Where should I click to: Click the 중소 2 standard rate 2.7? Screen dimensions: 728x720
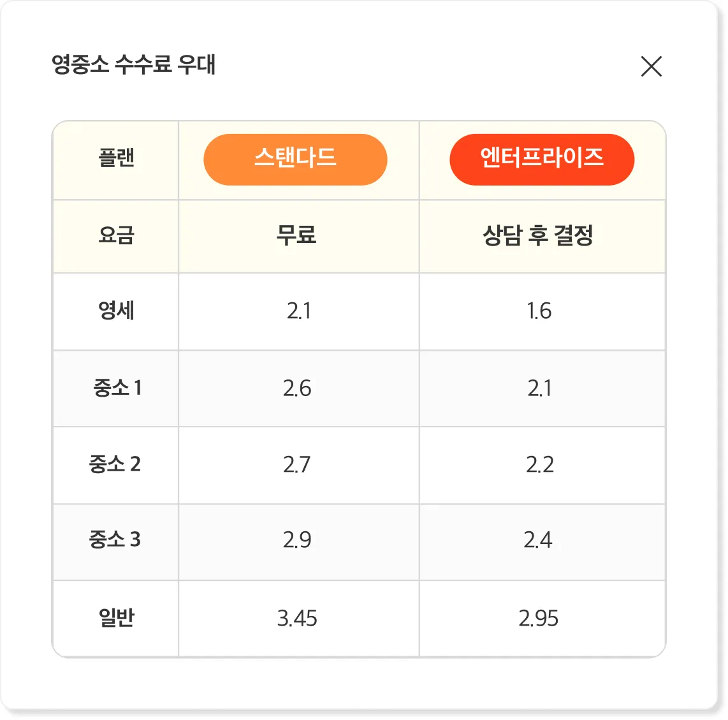296,464
